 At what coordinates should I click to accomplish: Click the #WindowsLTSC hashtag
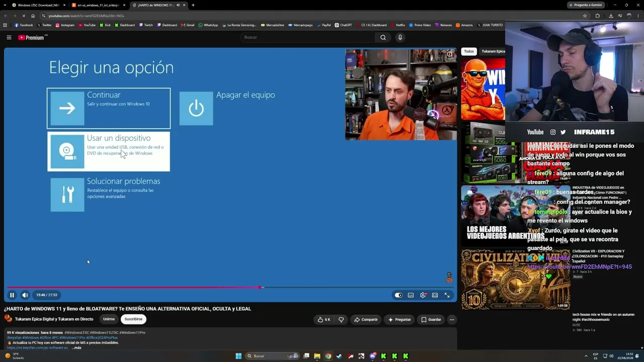[76, 332]
